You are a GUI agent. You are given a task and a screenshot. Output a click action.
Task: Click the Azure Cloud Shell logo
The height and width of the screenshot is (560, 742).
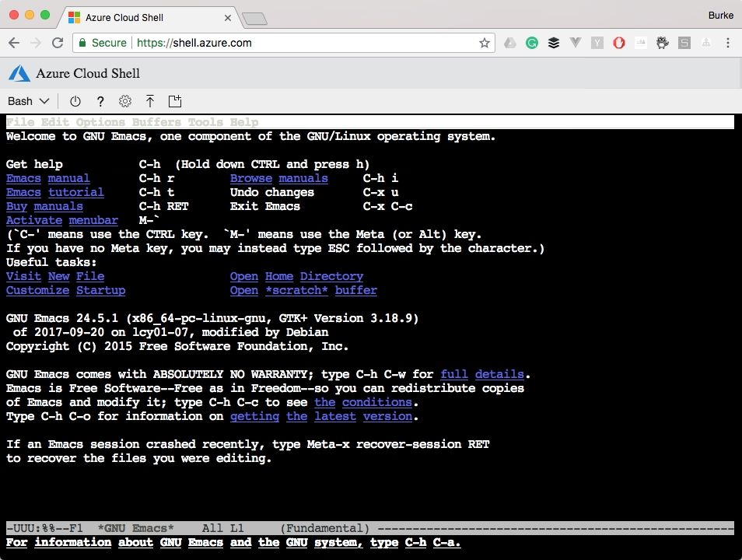coord(19,73)
